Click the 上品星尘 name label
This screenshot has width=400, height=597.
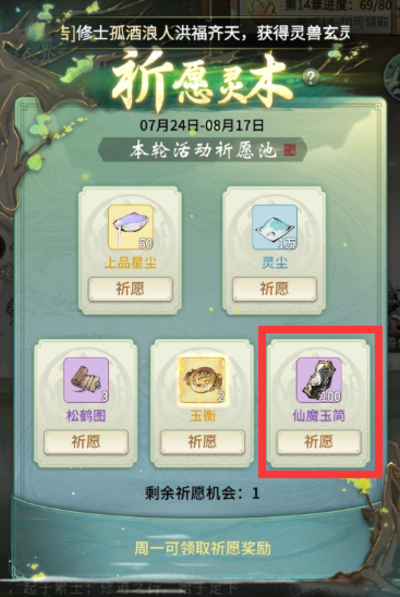point(131,263)
